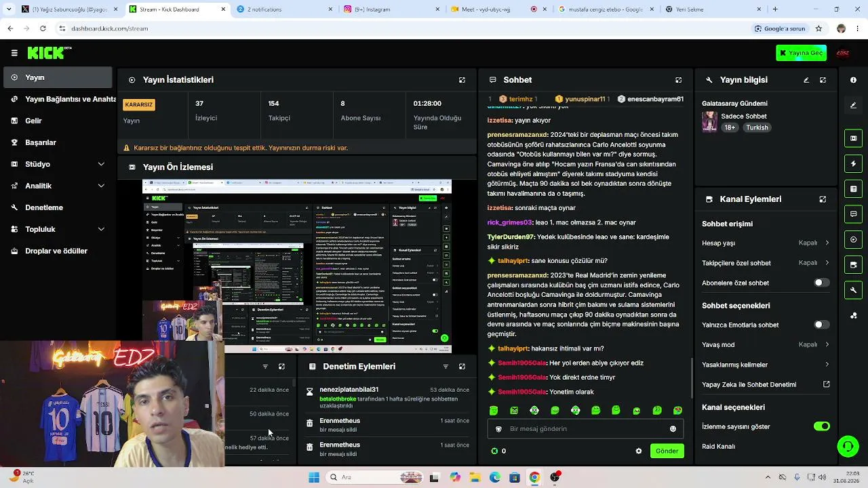Screen dimensions: 868x488
Task: Click the info icon in the right sidebar
Action: (853, 80)
